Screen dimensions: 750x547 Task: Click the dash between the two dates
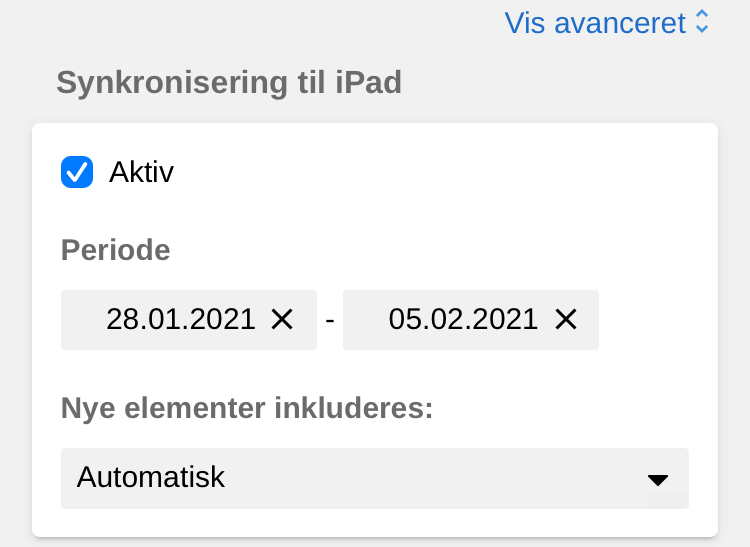330,321
